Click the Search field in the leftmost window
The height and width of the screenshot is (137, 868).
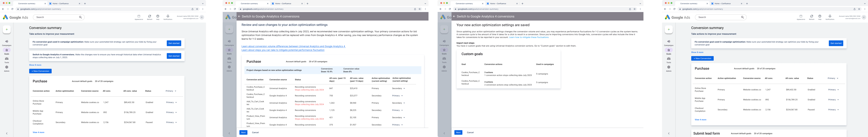[59, 17]
